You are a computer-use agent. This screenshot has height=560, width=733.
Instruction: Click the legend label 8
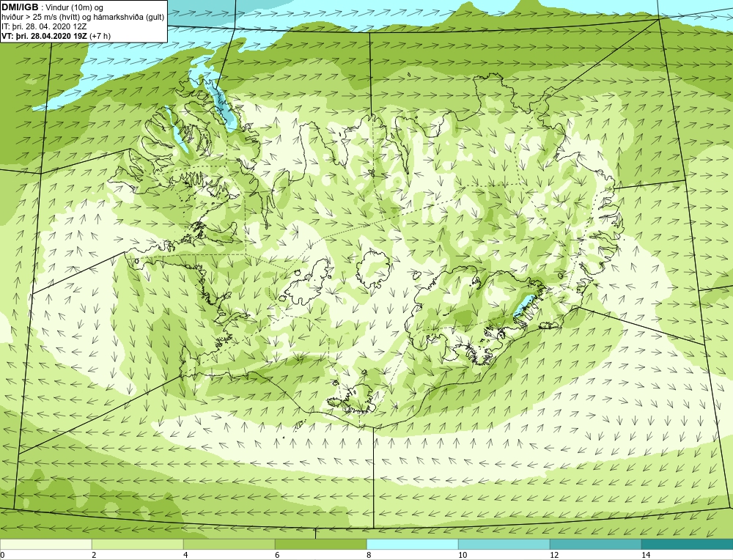369,555
